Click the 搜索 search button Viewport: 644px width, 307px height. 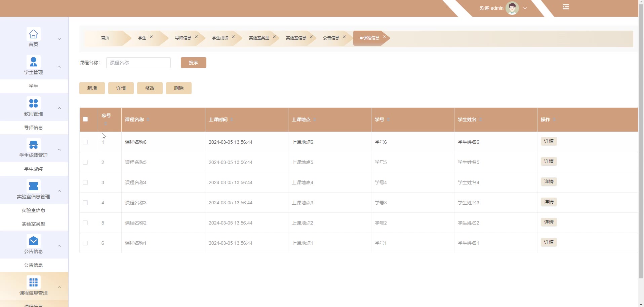[194, 63]
